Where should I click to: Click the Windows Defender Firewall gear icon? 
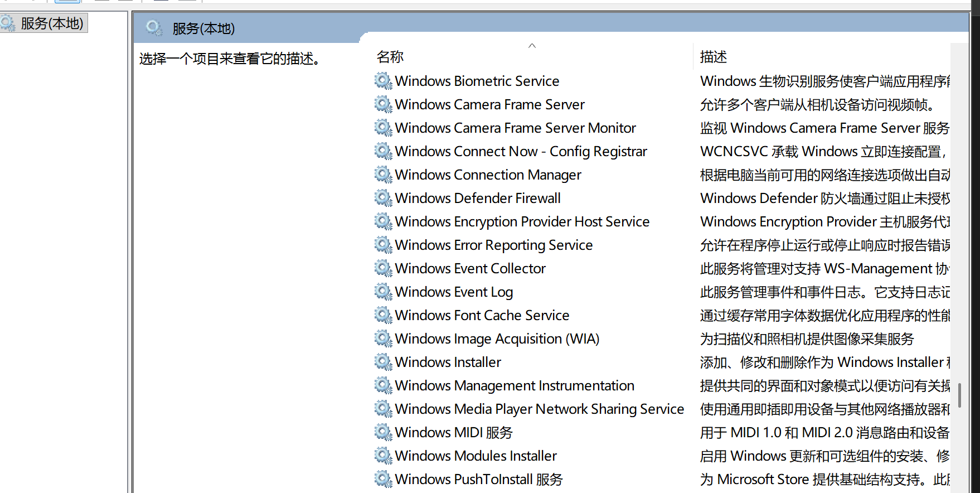pyautogui.click(x=383, y=198)
